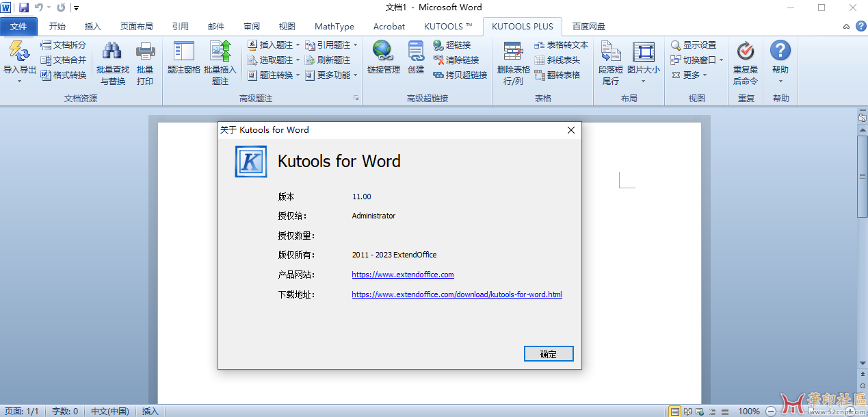Switch to the 开始 Home tab
This screenshot has height=417, width=868.
(x=57, y=27)
